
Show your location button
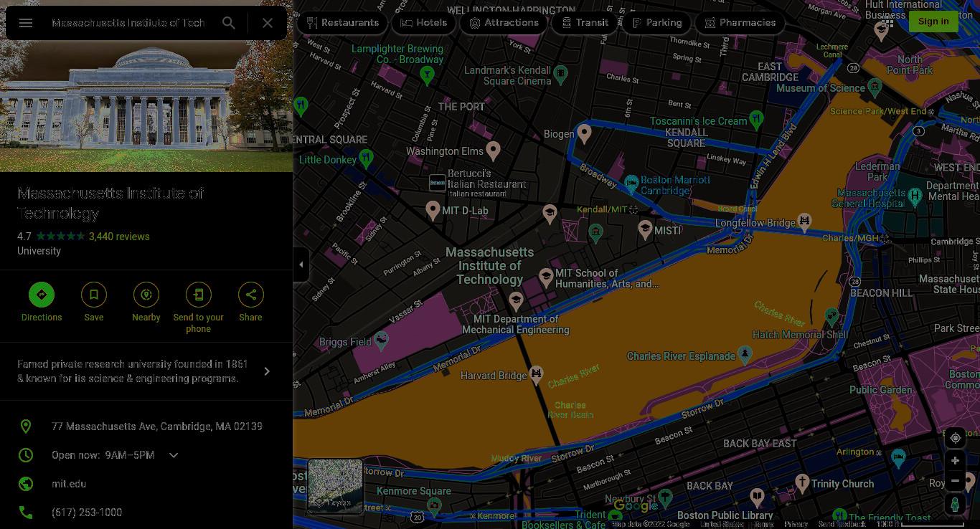click(955, 438)
